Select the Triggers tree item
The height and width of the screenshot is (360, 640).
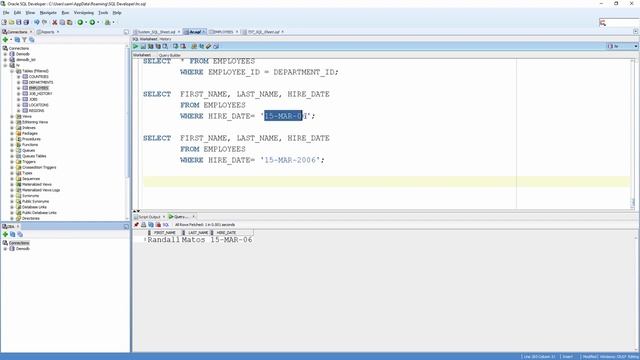(x=29, y=162)
